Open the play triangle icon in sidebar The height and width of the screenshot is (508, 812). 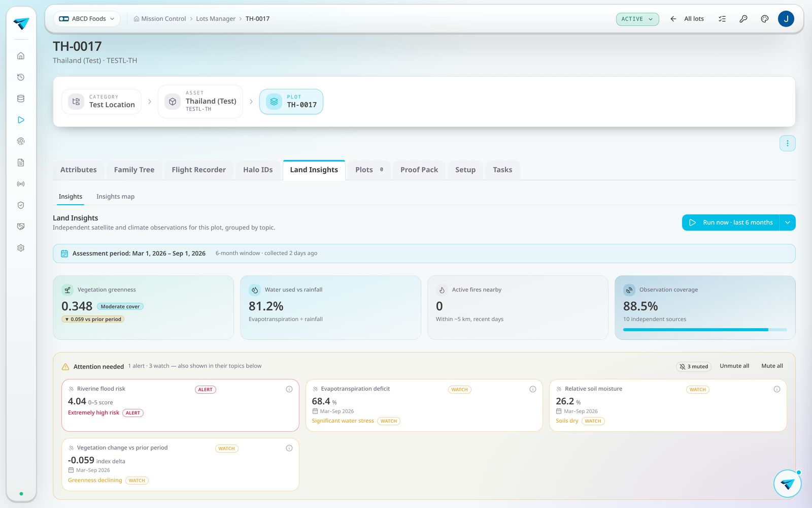[x=21, y=120]
